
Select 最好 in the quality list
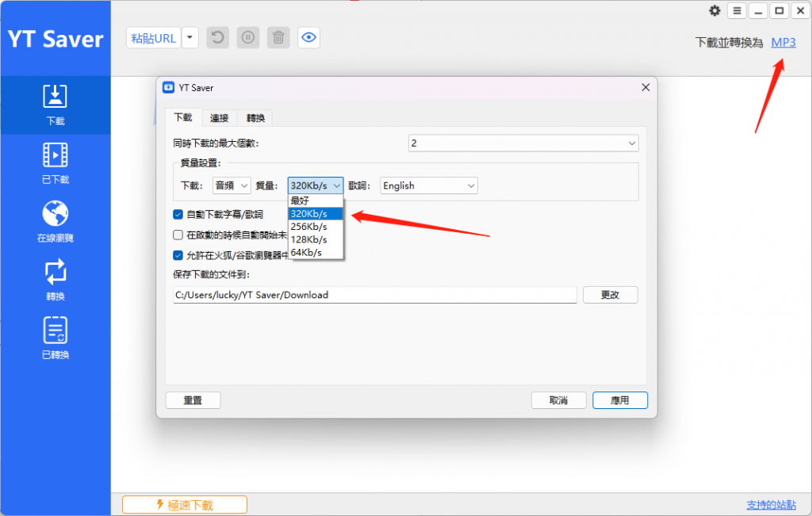[316, 201]
